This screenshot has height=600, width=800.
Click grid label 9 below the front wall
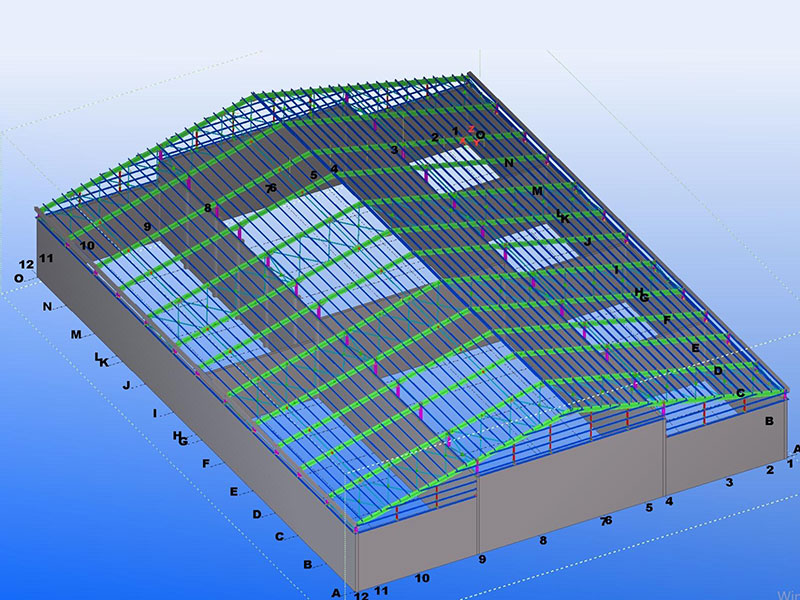coord(482,559)
